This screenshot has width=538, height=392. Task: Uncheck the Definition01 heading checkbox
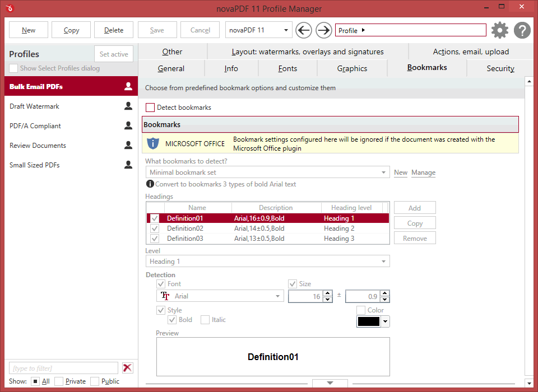[x=155, y=218]
